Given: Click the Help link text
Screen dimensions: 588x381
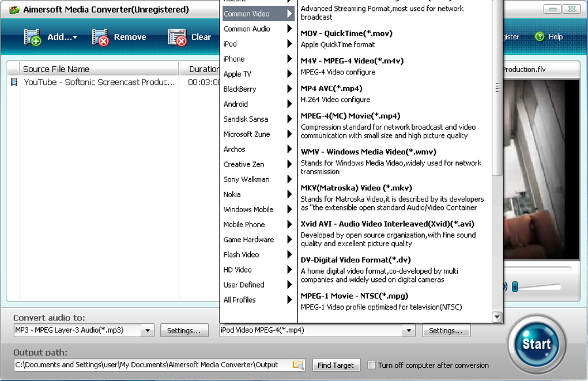Looking at the screenshot, I should 556,37.
